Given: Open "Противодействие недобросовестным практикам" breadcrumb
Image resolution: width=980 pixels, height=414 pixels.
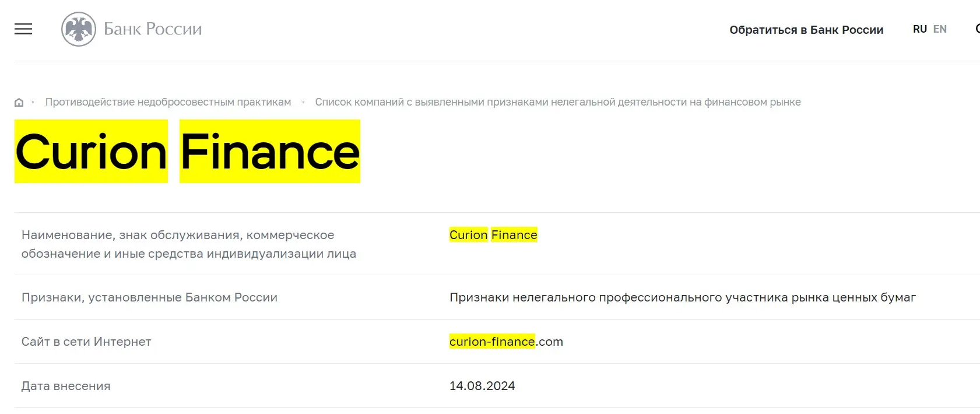Looking at the screenshot, I should point(168,101).
